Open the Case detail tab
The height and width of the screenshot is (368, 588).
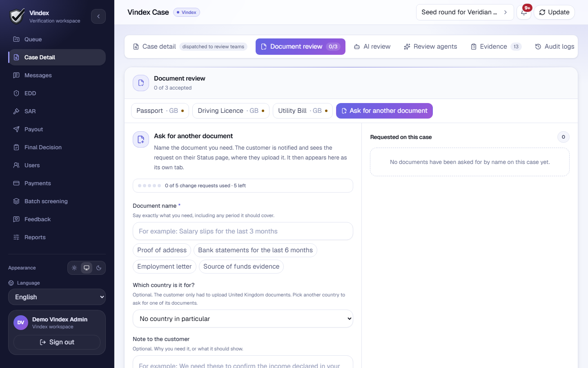[190, 47]
